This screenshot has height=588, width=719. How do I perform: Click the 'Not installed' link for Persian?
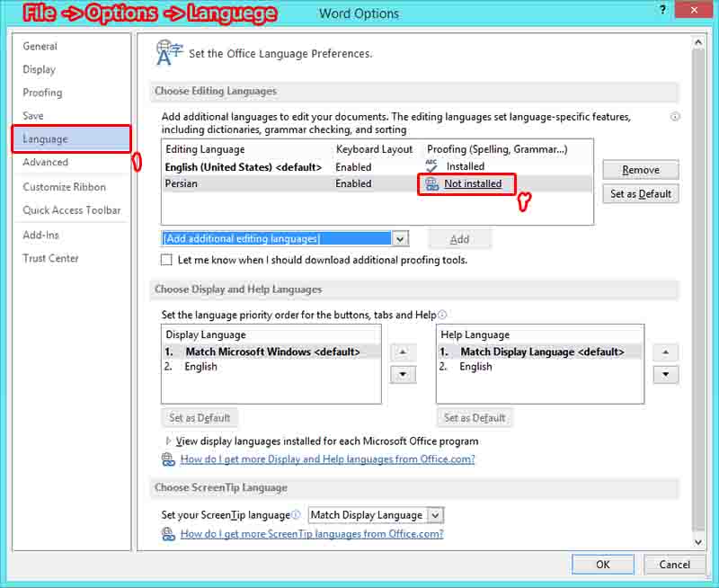coord(473,184)
